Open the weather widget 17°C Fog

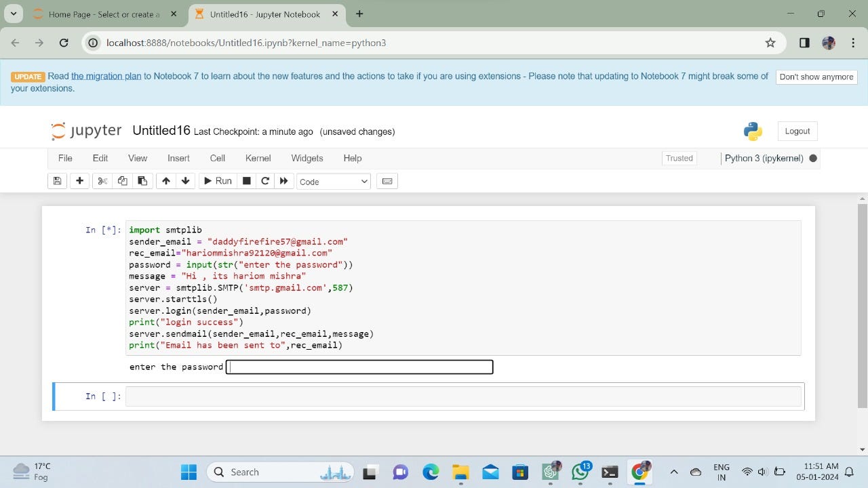tap(33, 472)
